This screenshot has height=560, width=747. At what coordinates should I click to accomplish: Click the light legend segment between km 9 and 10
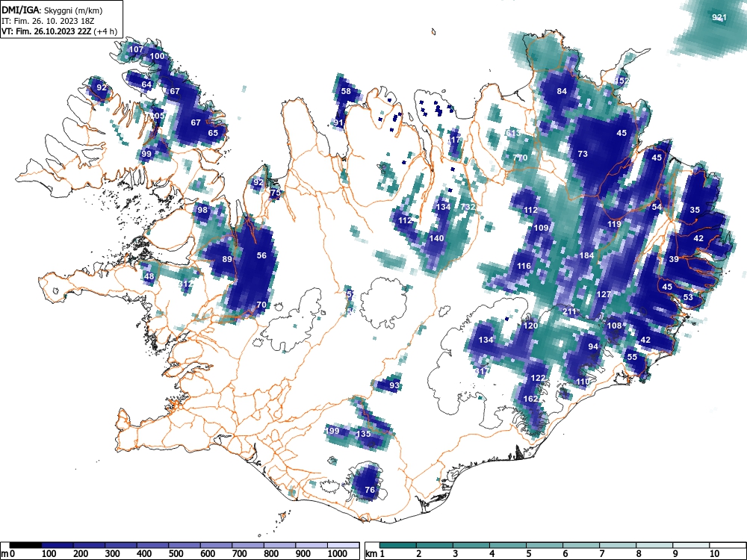click(691, 545)
